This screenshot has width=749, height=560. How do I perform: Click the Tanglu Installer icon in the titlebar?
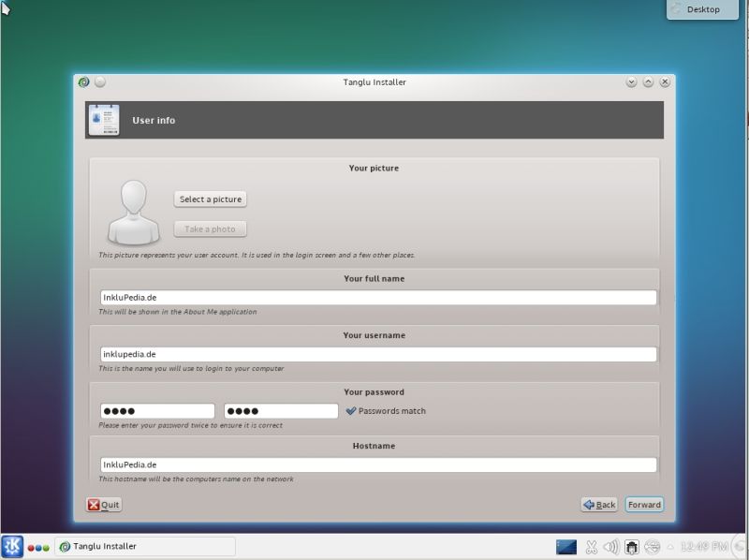pyautogui.click(x=83, y=81)
